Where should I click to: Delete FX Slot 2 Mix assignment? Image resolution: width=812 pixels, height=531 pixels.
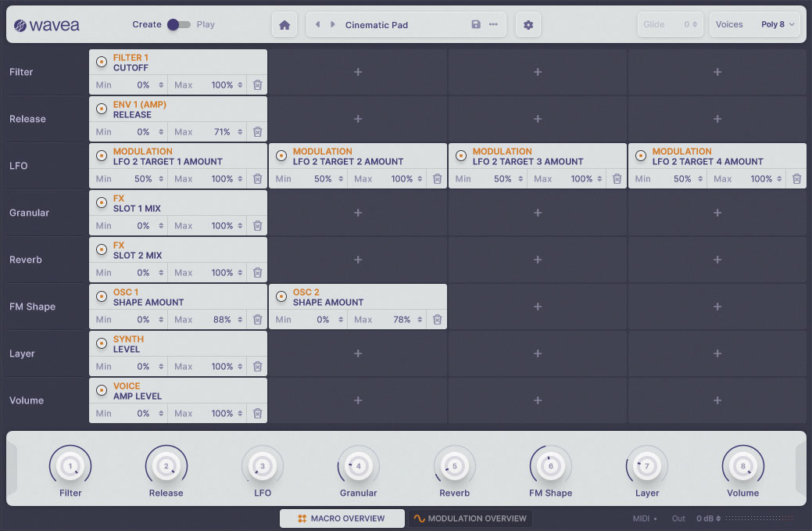(x=257, y=272)
